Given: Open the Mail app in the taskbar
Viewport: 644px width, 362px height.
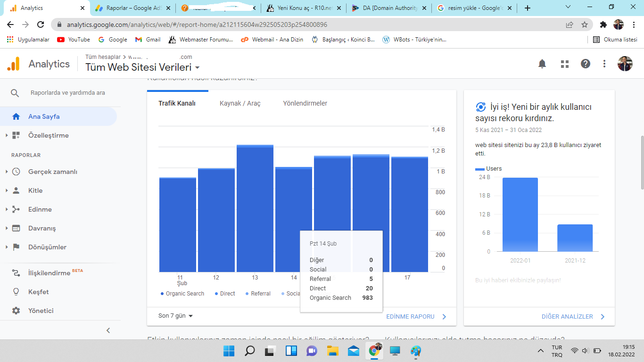Looking at the screenshot, I should [x=354, y=351].
